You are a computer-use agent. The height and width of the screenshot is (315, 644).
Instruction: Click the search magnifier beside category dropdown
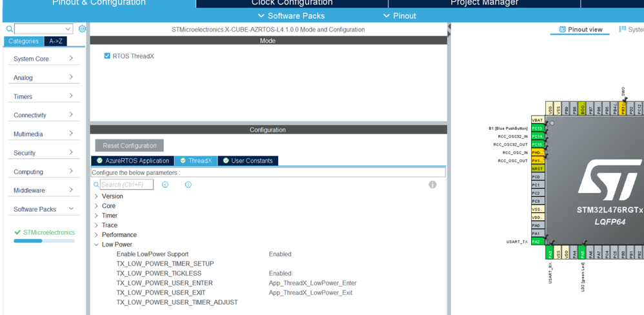click(x=10, y=29)
